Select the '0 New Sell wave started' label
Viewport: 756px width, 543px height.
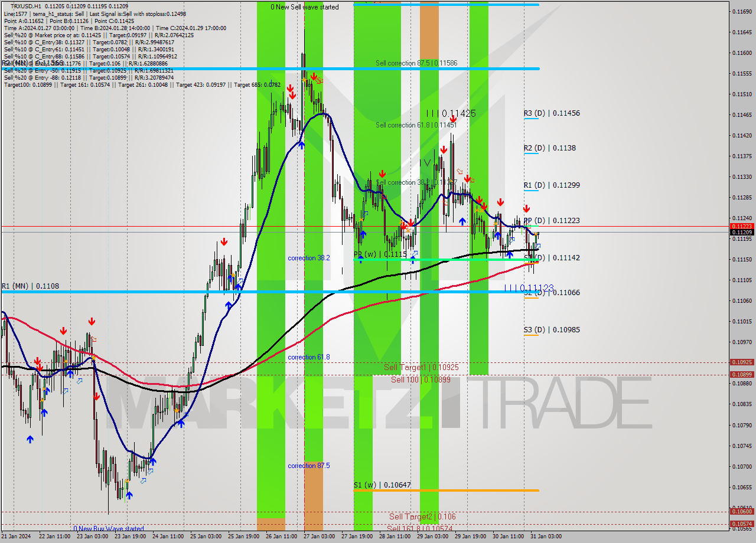pyautogui.click(x=305, y=7)
